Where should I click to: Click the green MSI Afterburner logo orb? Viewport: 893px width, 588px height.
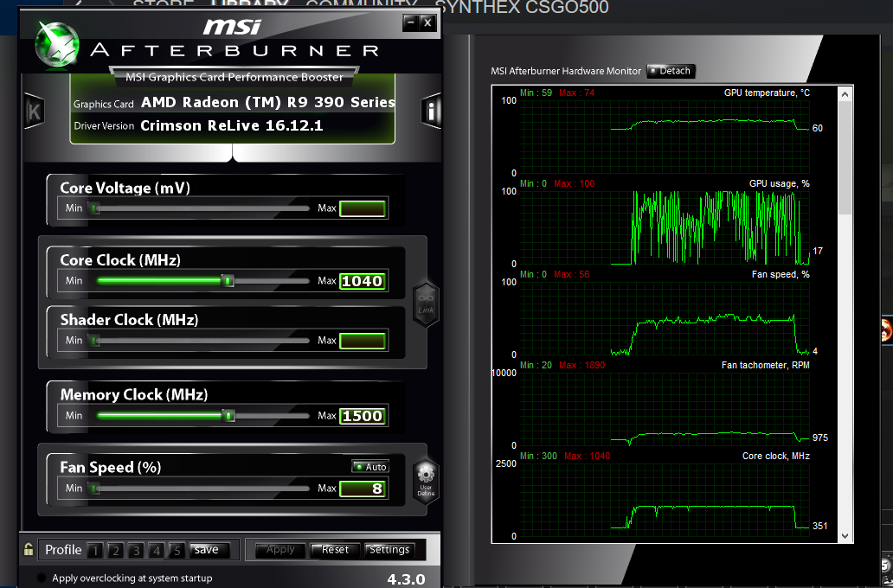(x=55, y=45)
